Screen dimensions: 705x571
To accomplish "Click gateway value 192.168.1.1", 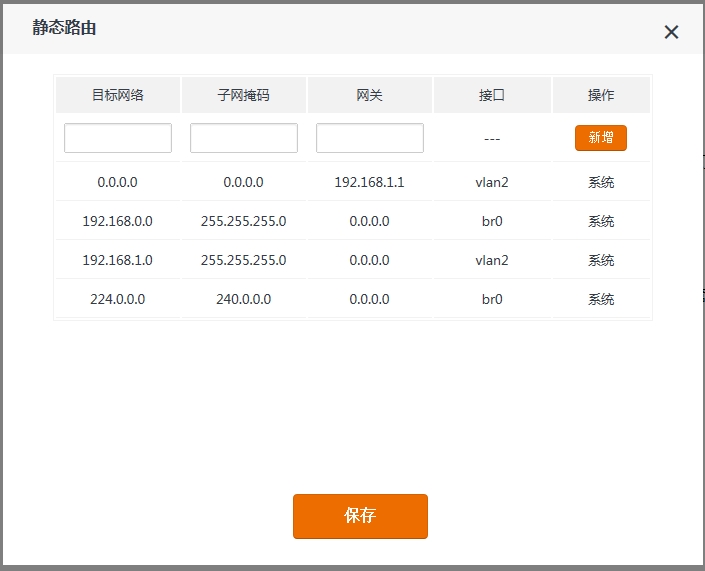I will point(370,182).
